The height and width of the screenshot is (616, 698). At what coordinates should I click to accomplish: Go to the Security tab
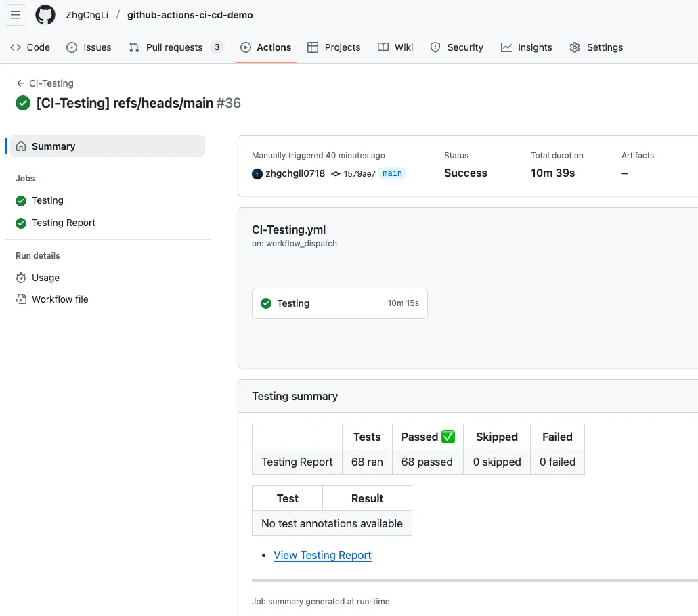click(456, 47)
